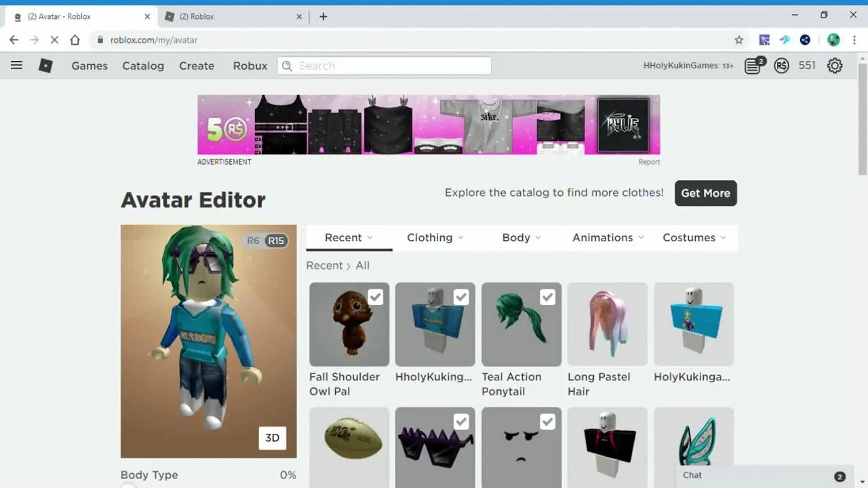Open Chrome three-dot menu

click(x=854, y=40)
